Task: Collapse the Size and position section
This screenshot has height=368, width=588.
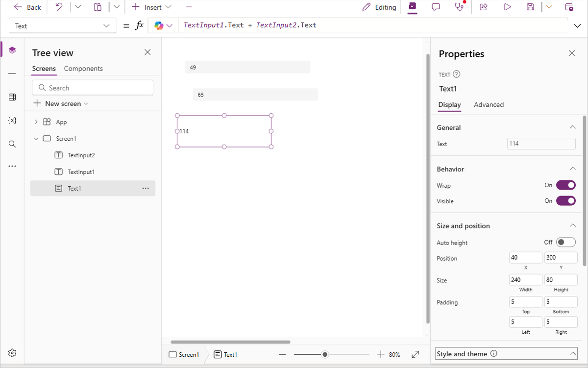Action: [572, 226]
